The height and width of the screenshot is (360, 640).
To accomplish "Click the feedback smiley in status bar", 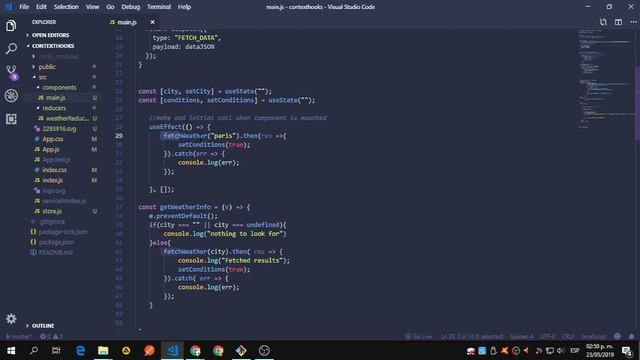I will point(618,336).
